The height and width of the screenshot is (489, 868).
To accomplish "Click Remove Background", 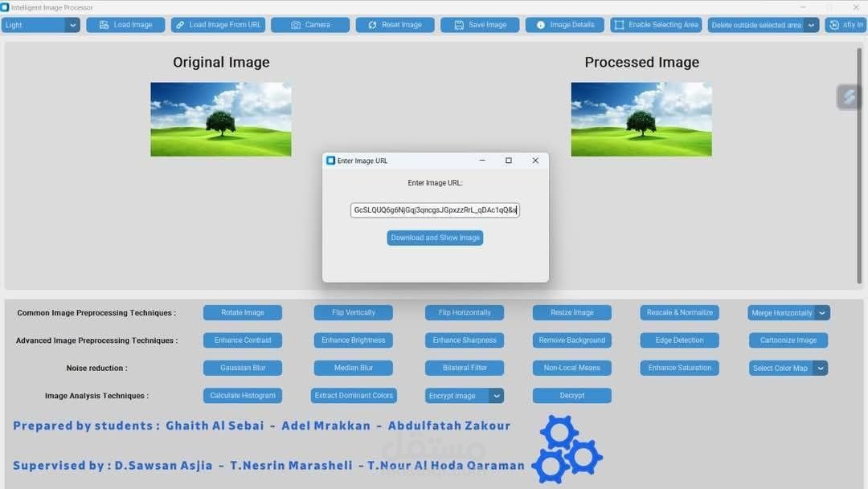I will coord(572,340).
